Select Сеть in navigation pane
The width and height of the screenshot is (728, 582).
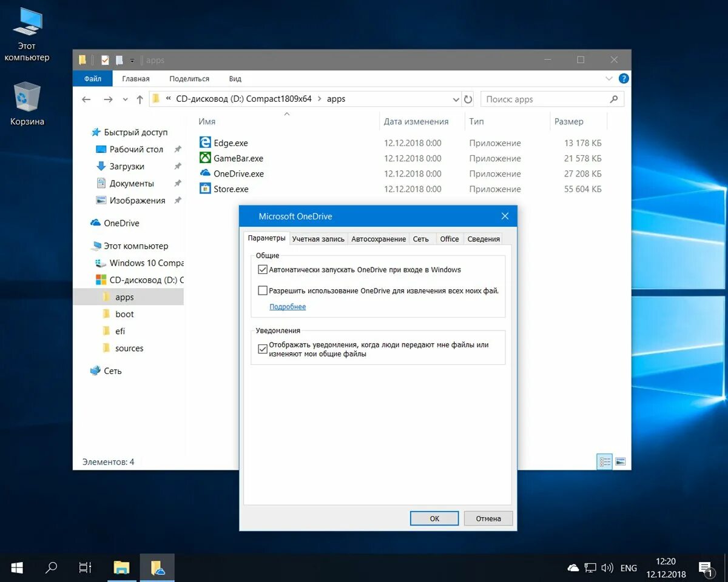coord(112,370)
